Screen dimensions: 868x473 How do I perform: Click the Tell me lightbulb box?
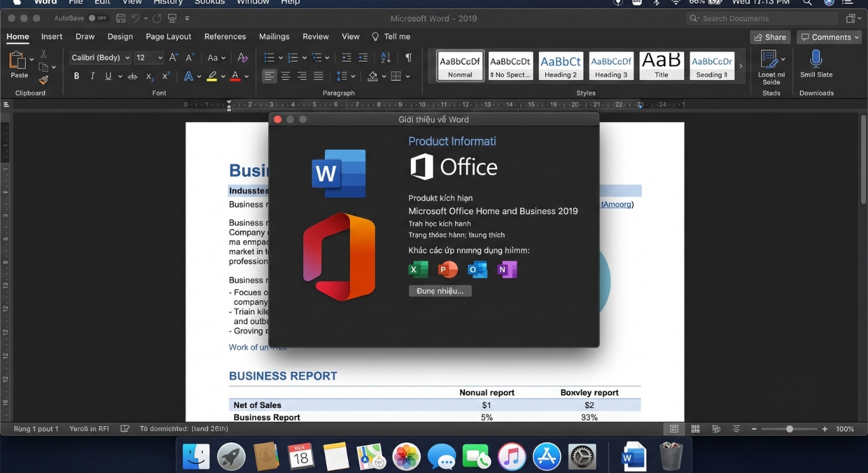(x=391, y=37)
